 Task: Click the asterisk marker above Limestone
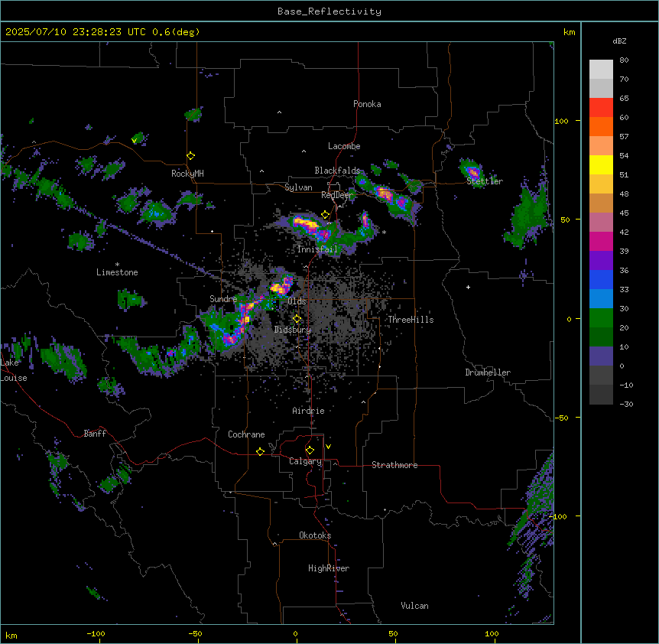click(x=117, y=265)
